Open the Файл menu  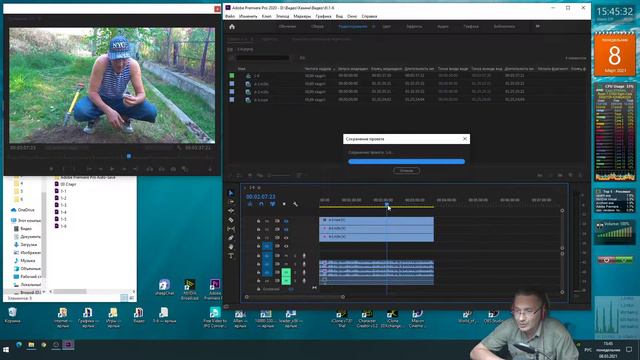tap(230, 16)
